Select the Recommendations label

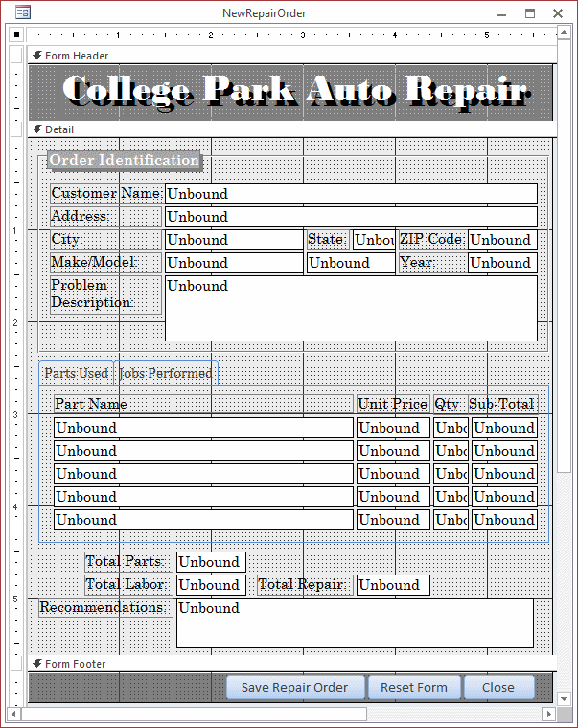click(106, 608)
